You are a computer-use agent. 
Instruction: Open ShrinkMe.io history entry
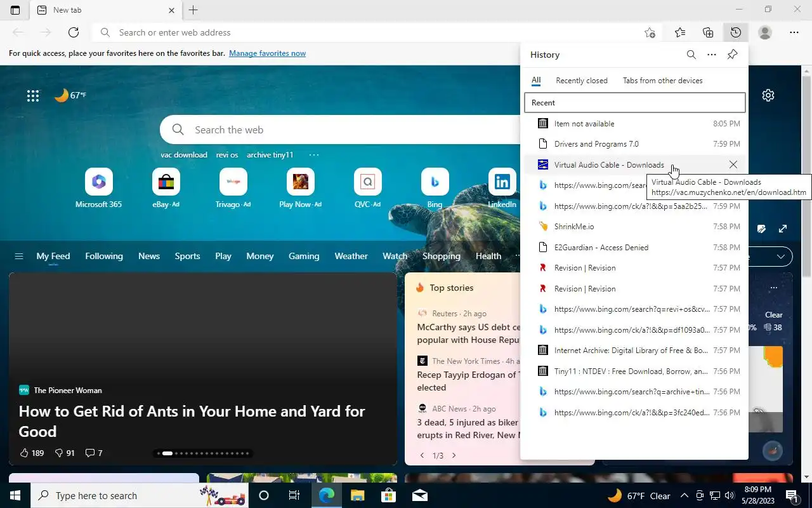click(634, 227)
